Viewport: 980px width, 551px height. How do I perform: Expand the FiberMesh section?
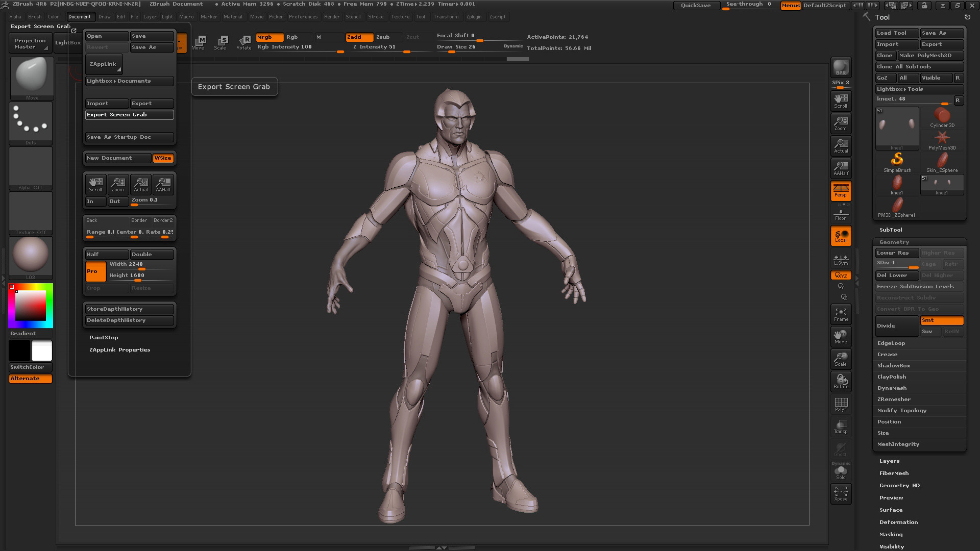click(x=894, y=473)
